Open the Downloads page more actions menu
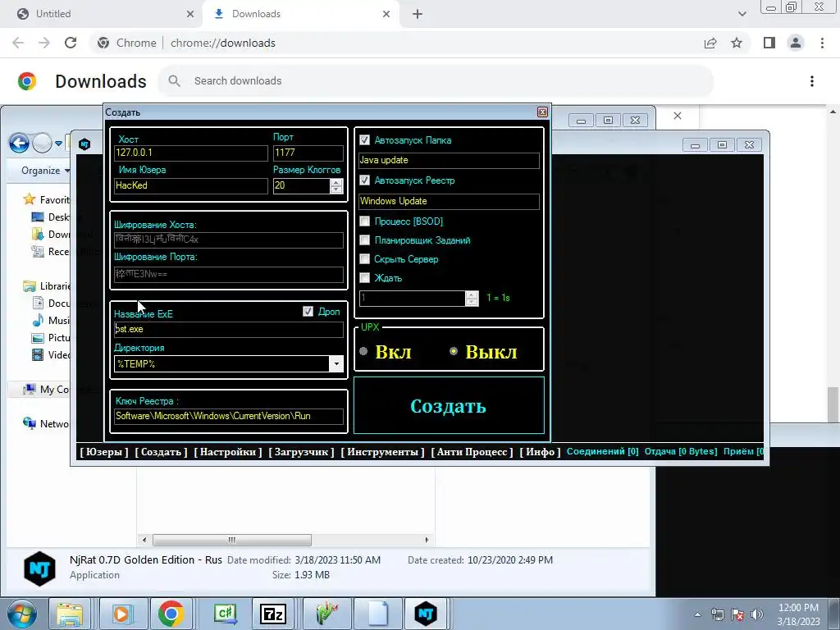This screenshot has width=840, height=630. [812, 81]
